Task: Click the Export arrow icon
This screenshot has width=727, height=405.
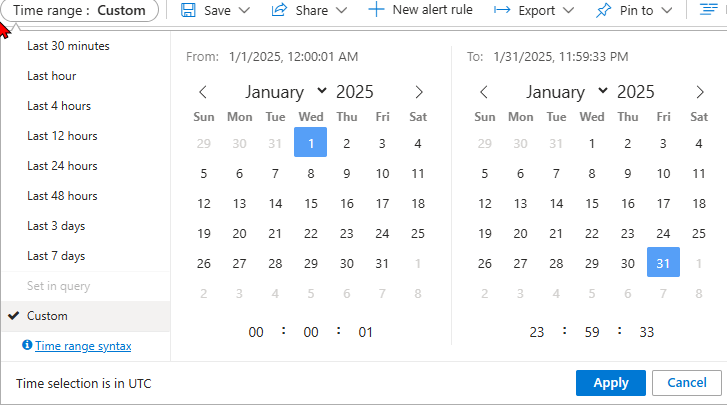Action: click(x=502, y=10)
